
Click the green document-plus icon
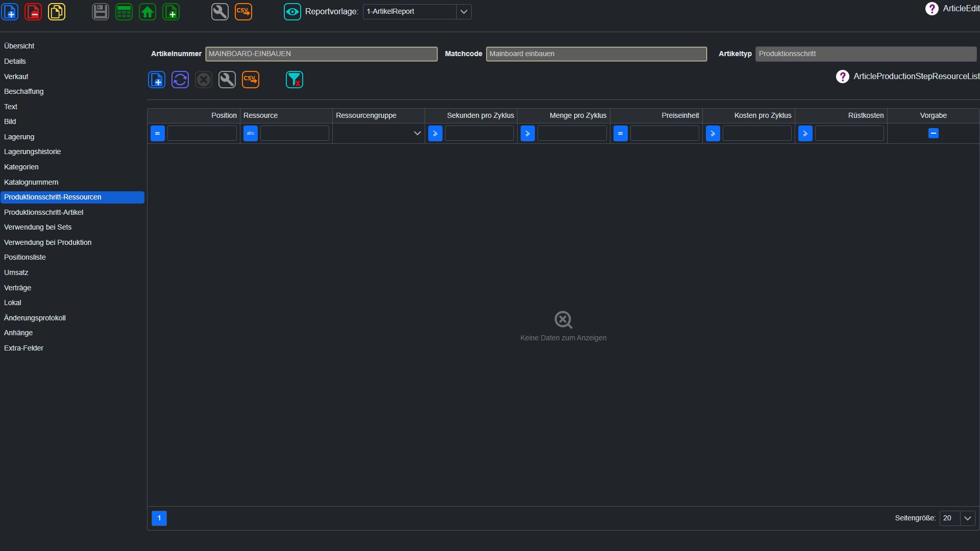pos(171,11)
